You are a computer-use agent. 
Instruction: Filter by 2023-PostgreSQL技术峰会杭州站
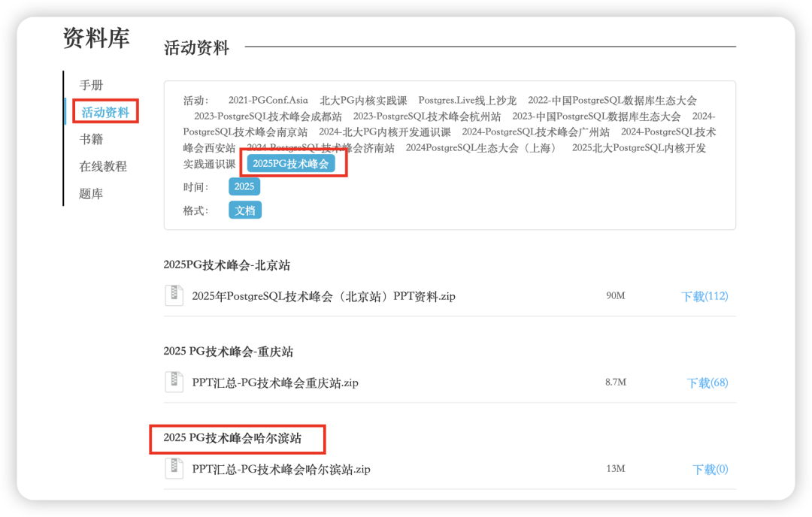coord(427,116)
